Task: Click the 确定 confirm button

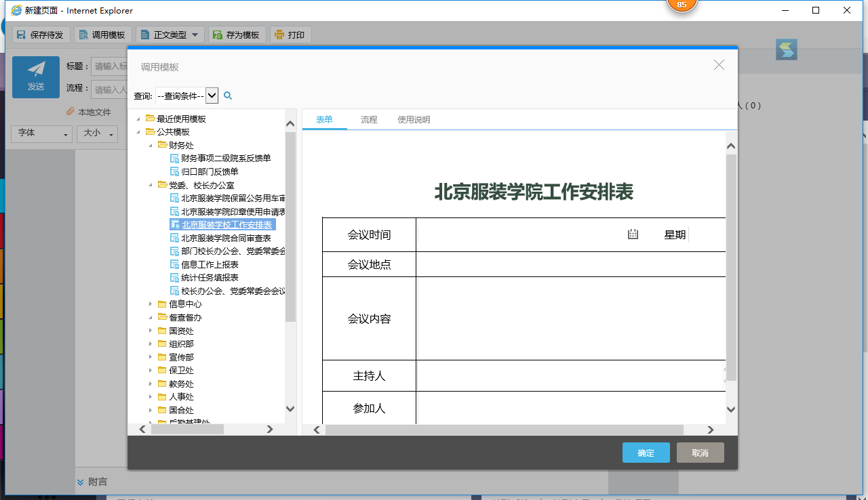Action: tap(646, 453)
